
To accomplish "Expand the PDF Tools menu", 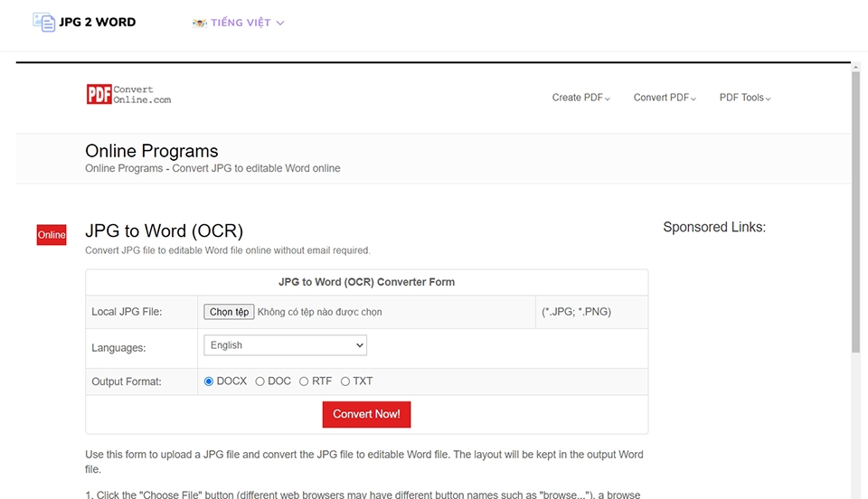I will tap(744, 98).
